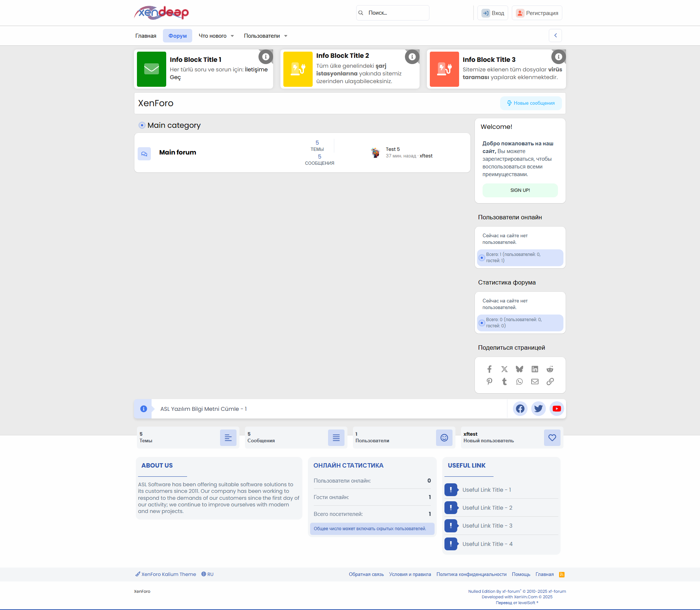The width and height of the screenshot is (700, 610).
Task: Click the Facebook share icon in sidebar
Action: pyautogui.click(x=489, y=369)
